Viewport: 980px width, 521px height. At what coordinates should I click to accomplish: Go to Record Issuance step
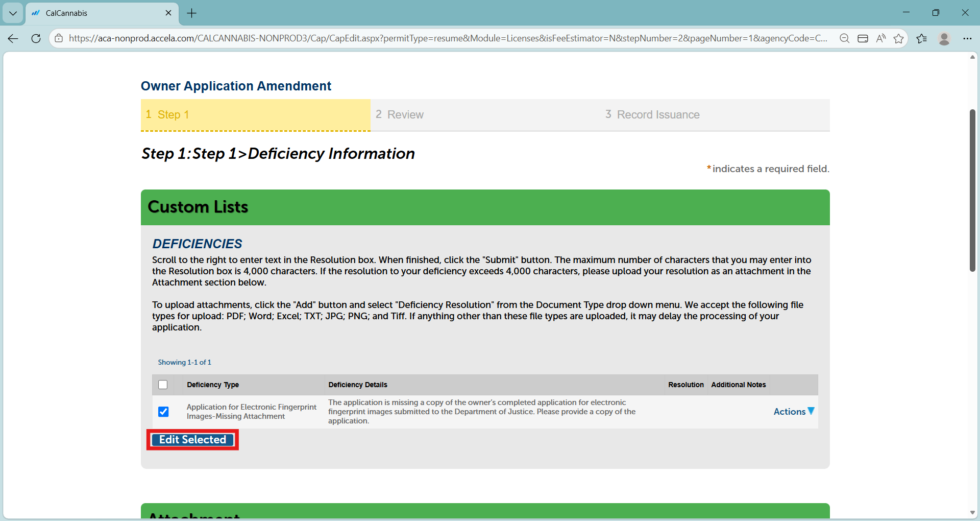[715, 115]
